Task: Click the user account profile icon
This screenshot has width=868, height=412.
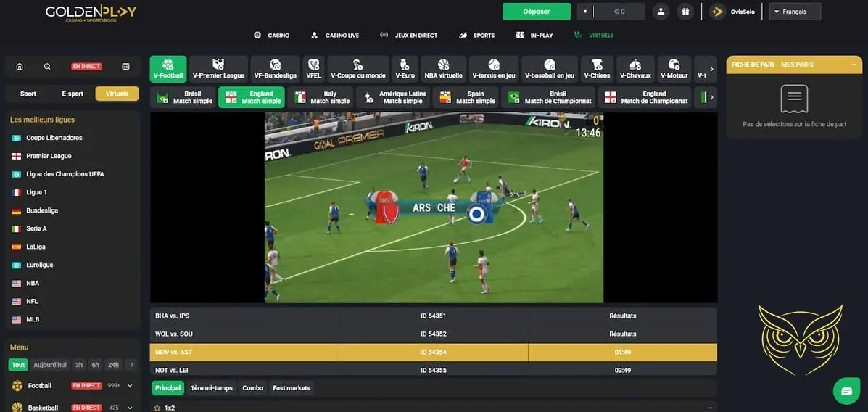Action: tap(660, 12)
